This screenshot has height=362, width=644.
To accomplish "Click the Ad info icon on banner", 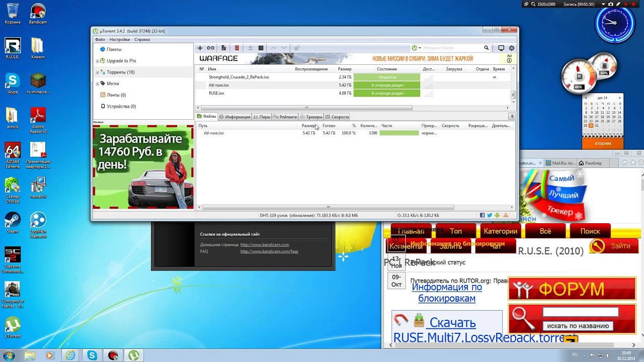I will pyautogui.click(x=509, y=60).
